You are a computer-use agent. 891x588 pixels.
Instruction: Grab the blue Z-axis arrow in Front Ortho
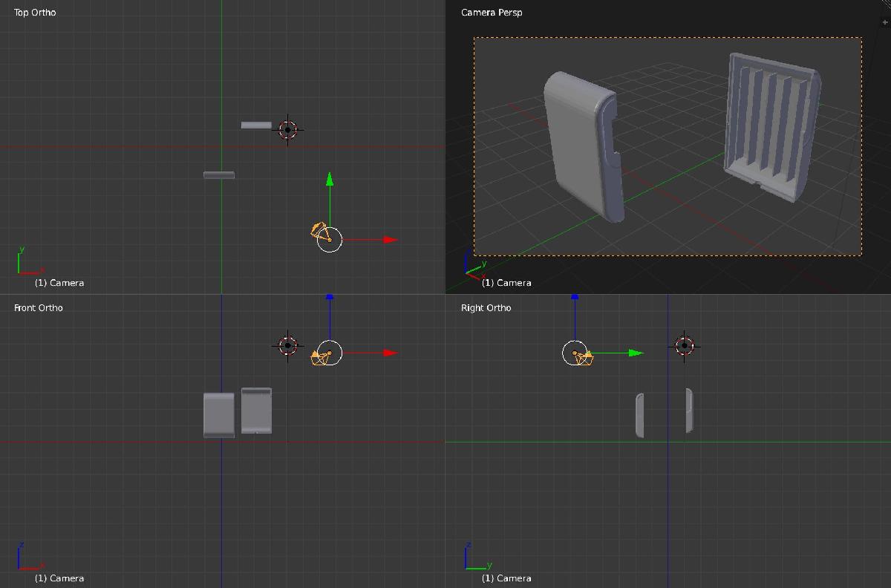point(329,297)
